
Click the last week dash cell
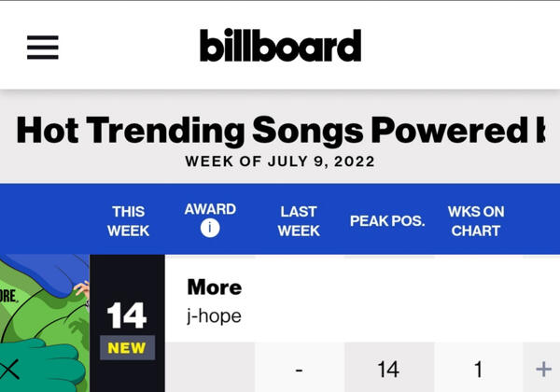tap(299, 370)
